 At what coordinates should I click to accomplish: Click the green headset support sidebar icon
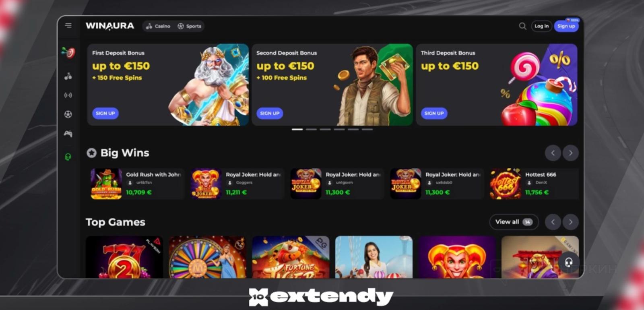click(68, 157)
